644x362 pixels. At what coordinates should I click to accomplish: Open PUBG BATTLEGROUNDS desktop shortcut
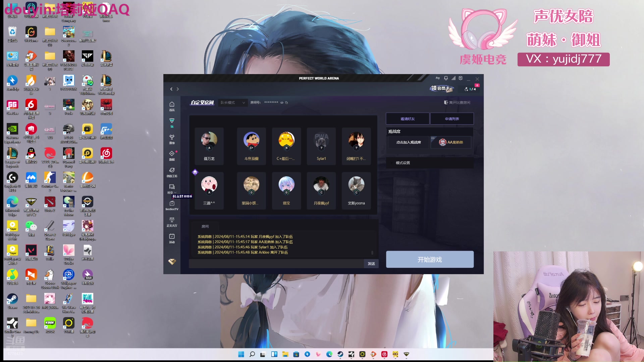pyautogui.click(x=69, y=133)
